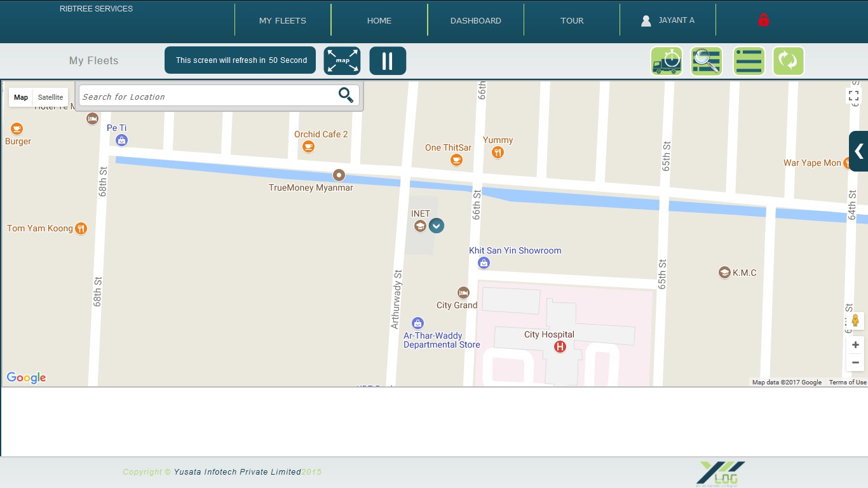868x488 pixels.
Task: Open the magnifier list search icon
Action: [707, 61]
